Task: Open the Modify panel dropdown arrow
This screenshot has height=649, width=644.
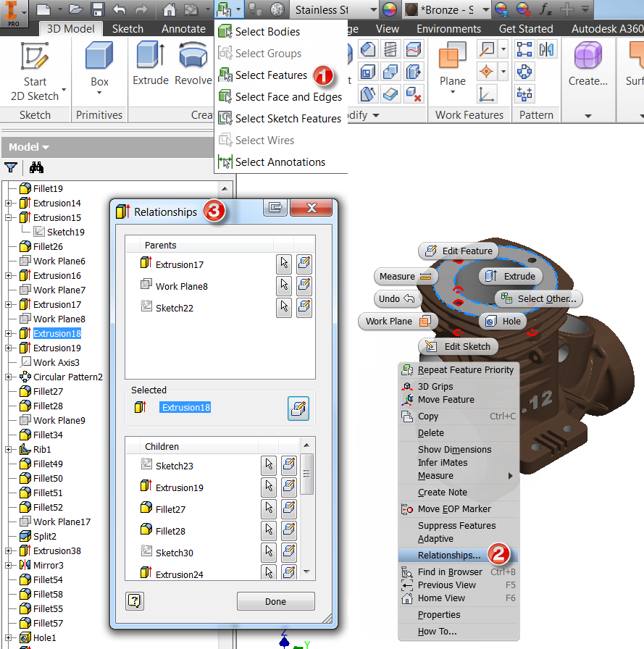Action: pos(375,115)
